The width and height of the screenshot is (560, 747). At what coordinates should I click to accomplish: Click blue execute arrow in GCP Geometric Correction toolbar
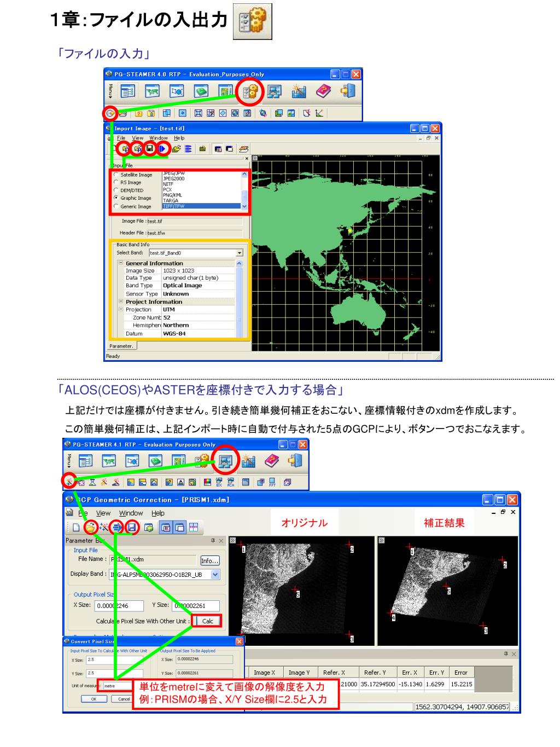116,528
